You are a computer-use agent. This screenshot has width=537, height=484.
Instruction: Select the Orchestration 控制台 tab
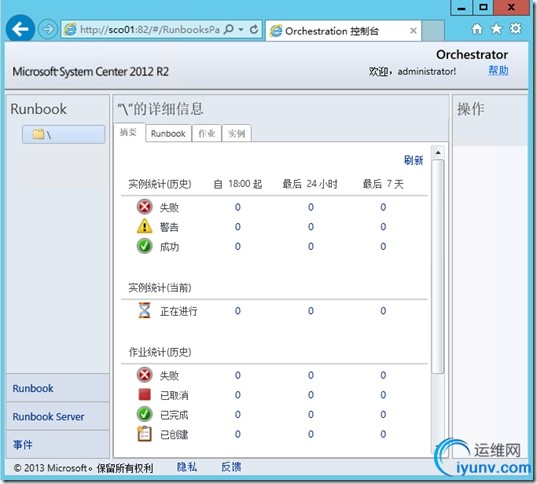point(344,31)
